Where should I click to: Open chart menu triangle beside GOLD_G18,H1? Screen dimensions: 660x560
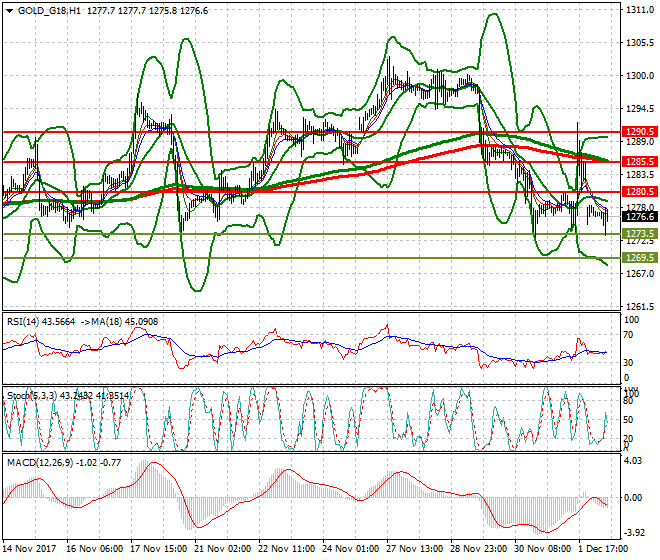(9, 11)
